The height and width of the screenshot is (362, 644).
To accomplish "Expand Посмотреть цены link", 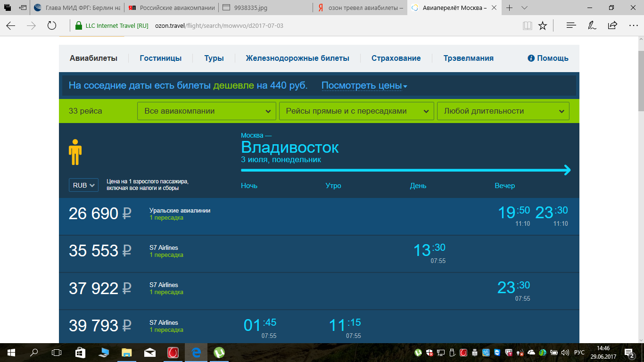I will (x=364, y=86).
